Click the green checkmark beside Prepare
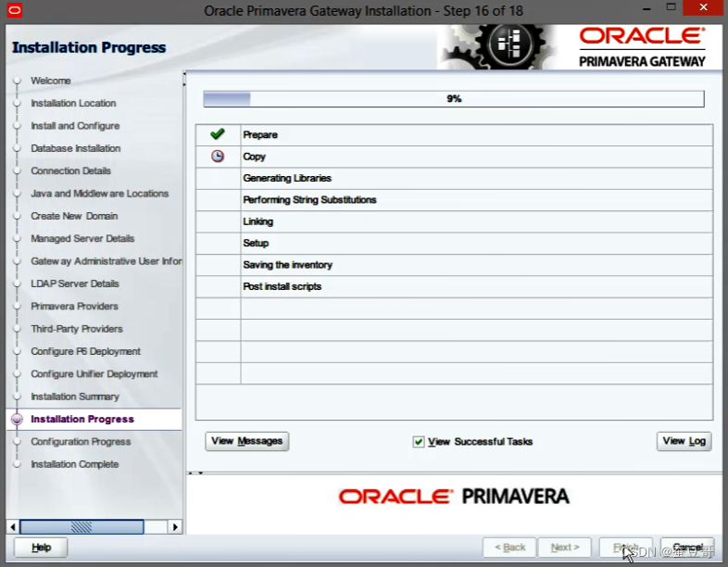Screen dimensions: 728x567 coord(218,134)
